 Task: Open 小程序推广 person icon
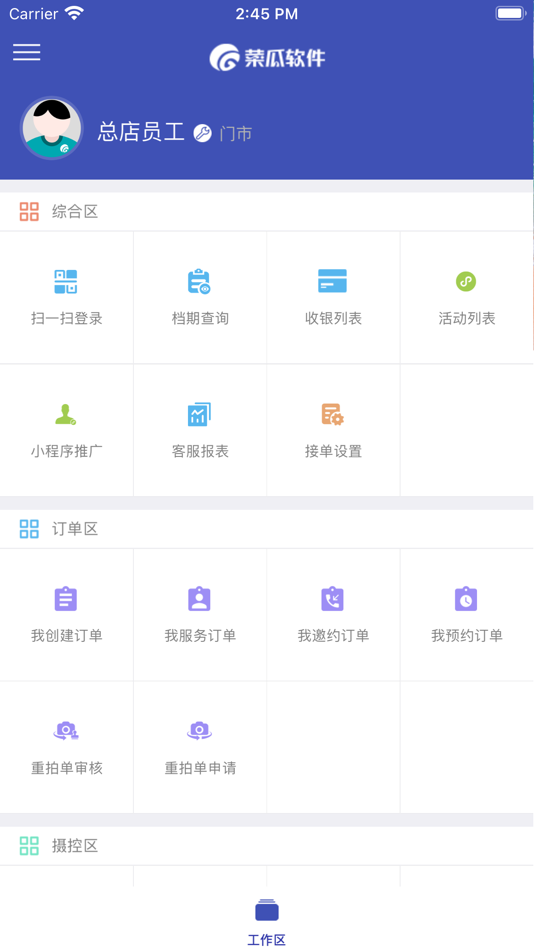(x=65, y=414)
